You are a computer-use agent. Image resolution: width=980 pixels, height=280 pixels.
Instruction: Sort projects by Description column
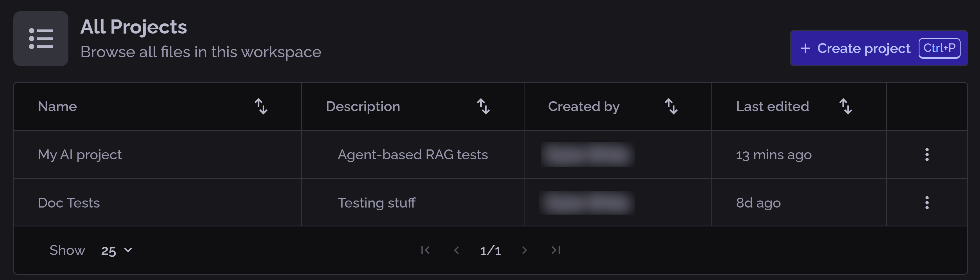(483, 106)
